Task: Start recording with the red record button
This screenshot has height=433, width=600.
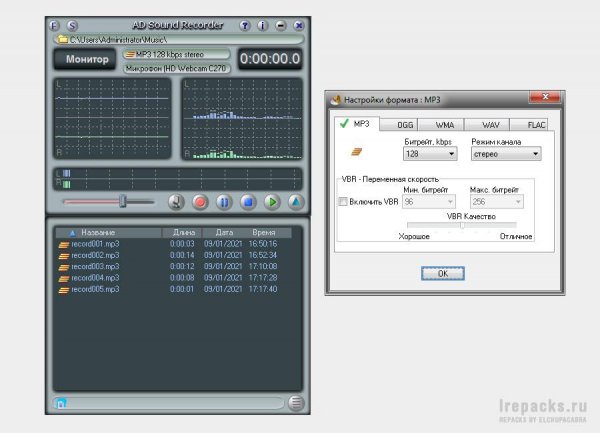Action: click(x=200, y=202)
